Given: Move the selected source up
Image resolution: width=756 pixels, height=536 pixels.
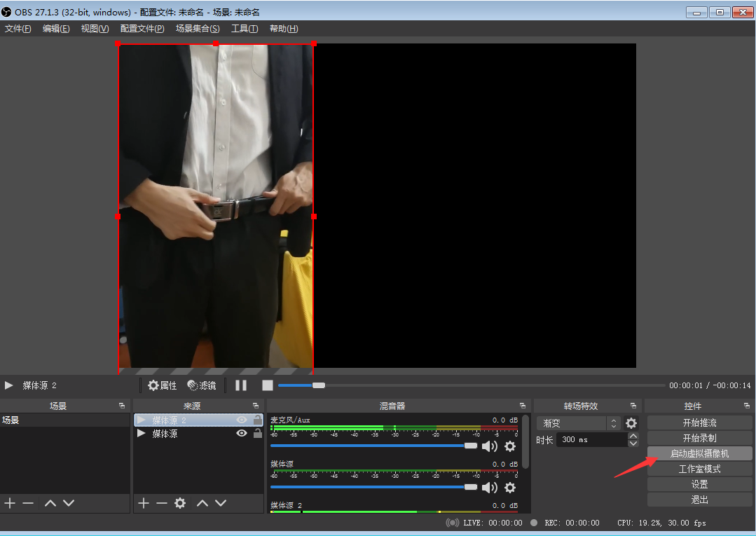Looking at the screenshot, I should point(202,503).
